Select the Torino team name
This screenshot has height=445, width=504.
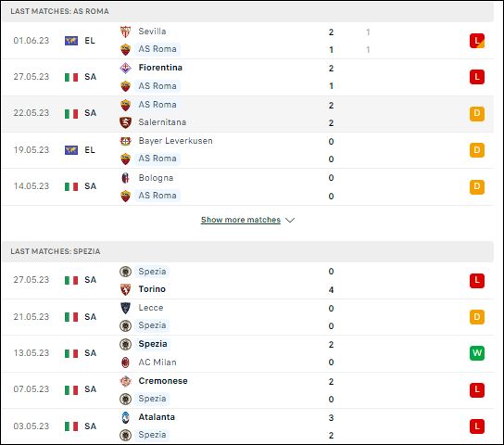(152, 289)
